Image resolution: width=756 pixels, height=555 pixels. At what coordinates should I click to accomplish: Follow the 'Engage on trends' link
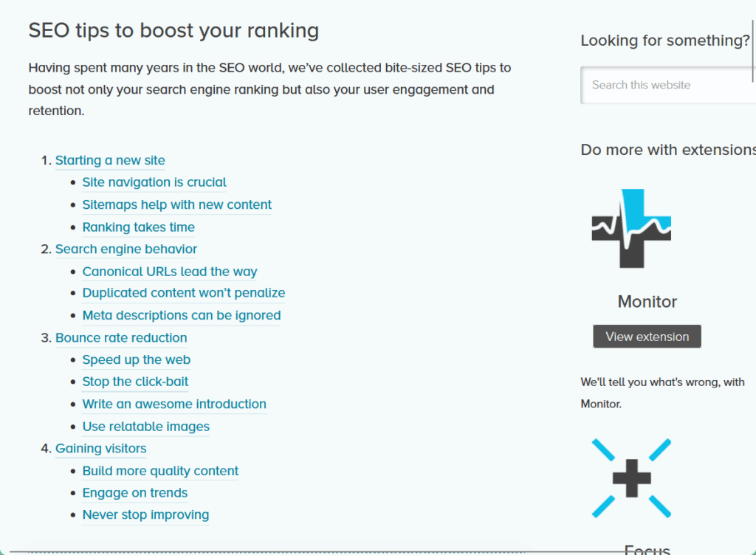click(x=134, y=493)
